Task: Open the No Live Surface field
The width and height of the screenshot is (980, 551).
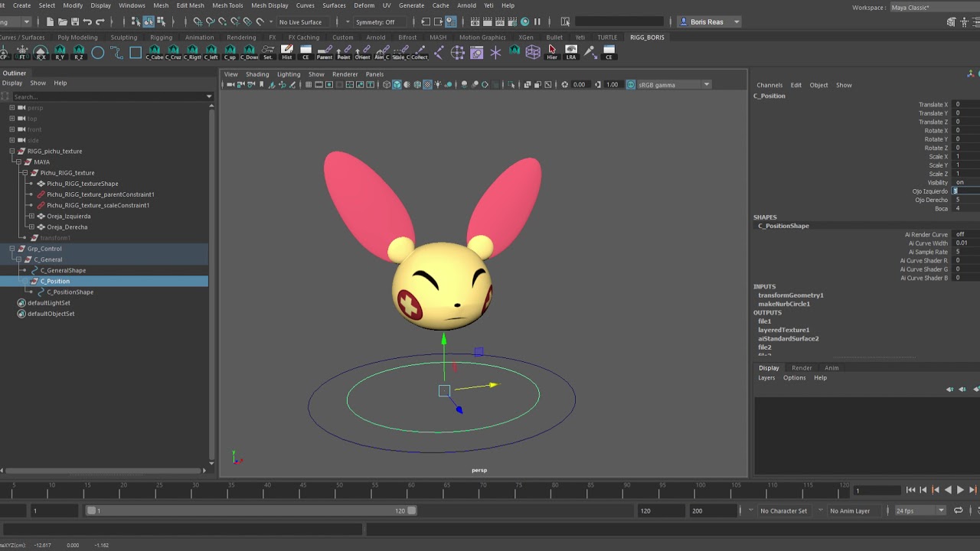Action: tap(303, 21)
